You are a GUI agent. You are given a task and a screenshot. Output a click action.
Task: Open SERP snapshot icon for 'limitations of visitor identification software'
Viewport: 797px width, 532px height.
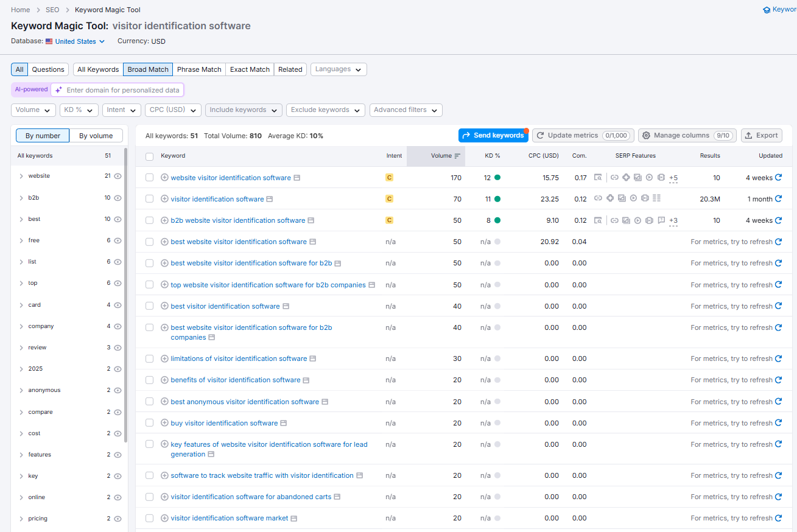tap(313, 359)
